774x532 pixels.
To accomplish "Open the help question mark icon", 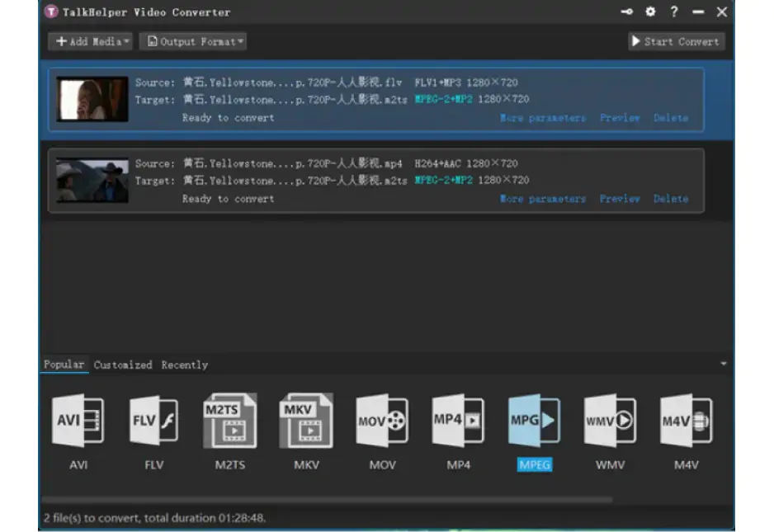I will 674,12.
